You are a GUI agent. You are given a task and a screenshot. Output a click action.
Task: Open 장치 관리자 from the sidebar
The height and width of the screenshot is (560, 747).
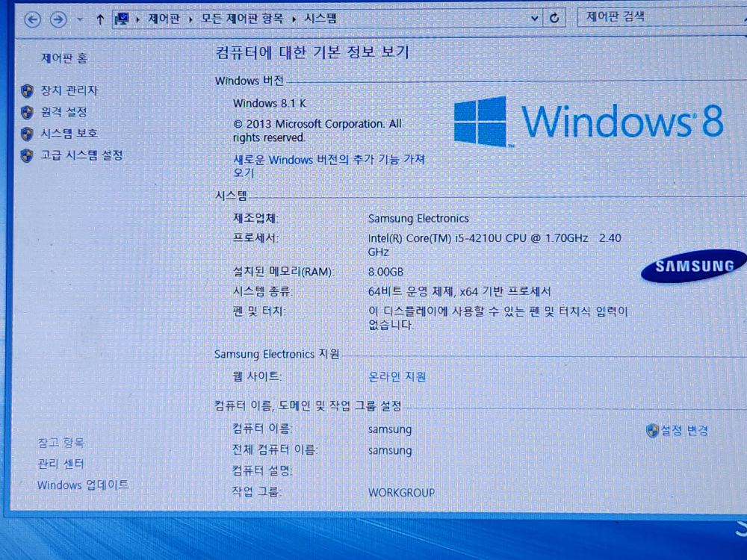point(69,90)
